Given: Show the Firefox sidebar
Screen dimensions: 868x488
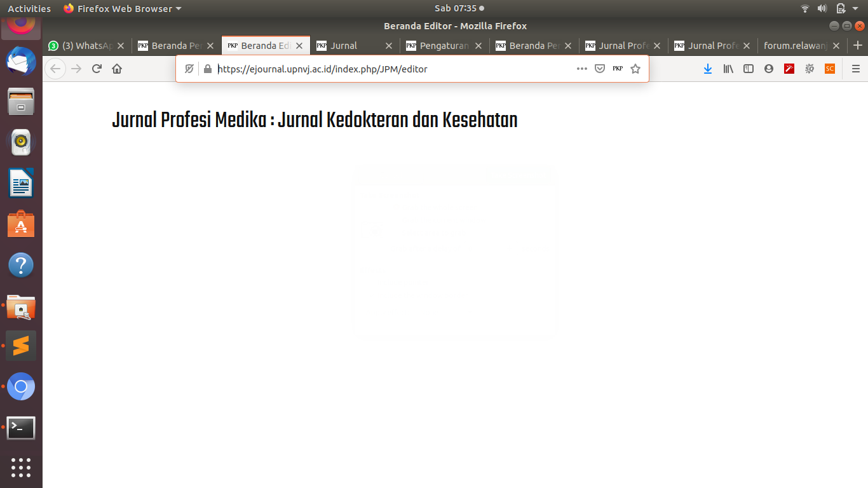Looking at the screenshot, I should click(749, 69).
